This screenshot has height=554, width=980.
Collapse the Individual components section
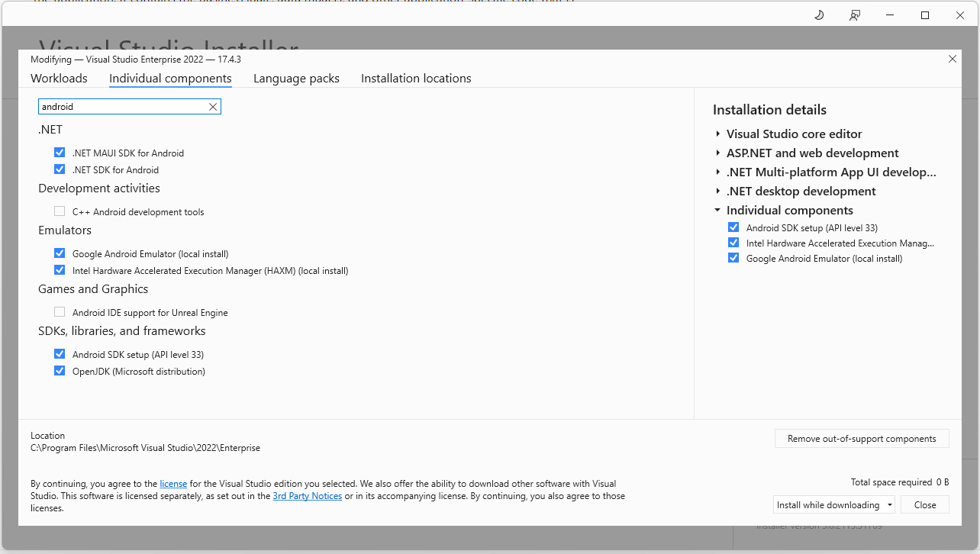click(x=718, y=211)
